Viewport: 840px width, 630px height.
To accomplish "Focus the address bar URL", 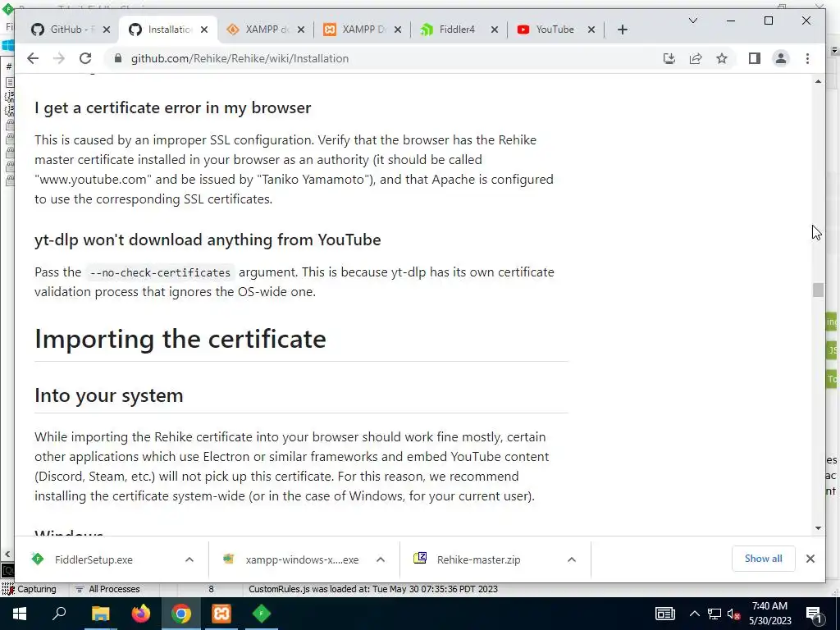I will (240, 58).
